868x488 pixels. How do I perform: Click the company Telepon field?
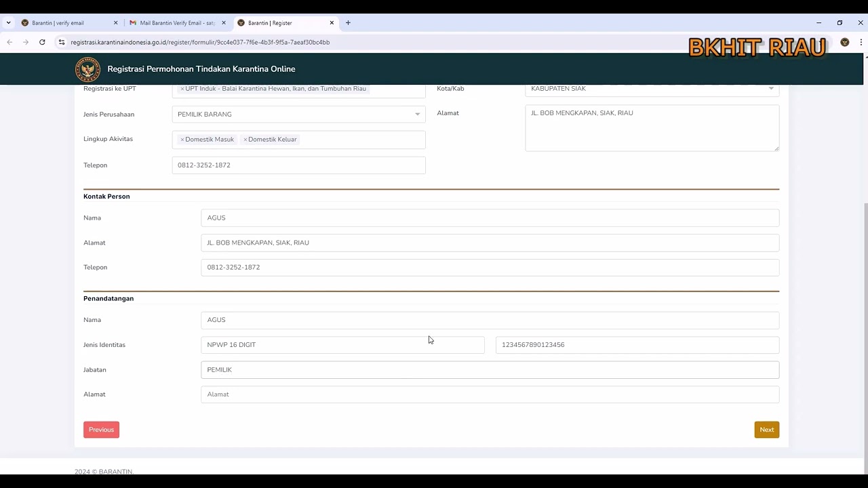(298, 165)
